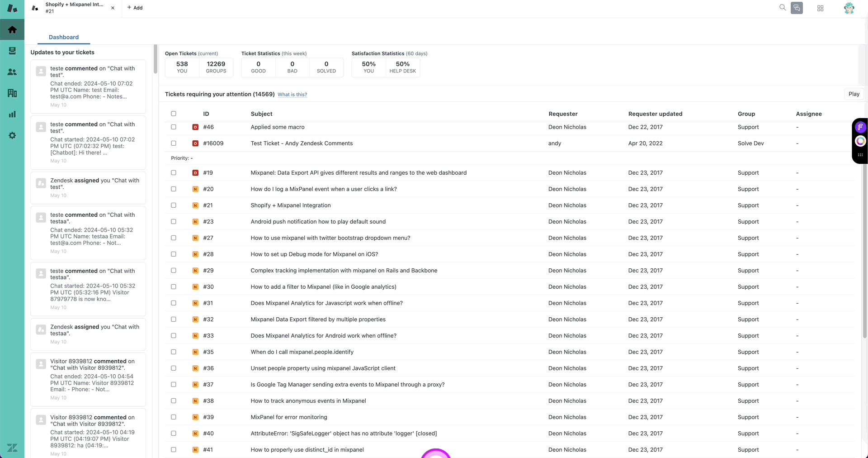The image size is (868, 458).
Task: Sort by the ID column header
Action: 206,114
